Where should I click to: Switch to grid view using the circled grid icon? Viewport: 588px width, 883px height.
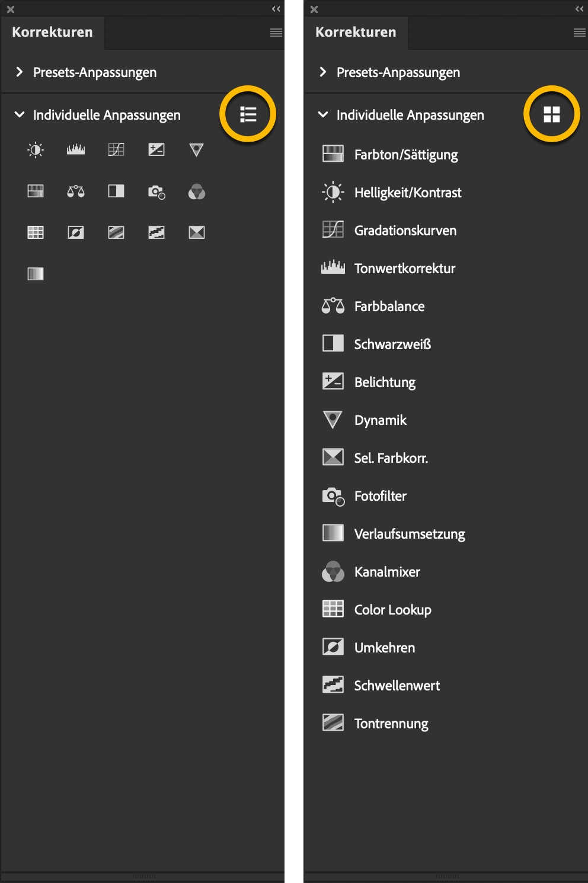point(551,114)
